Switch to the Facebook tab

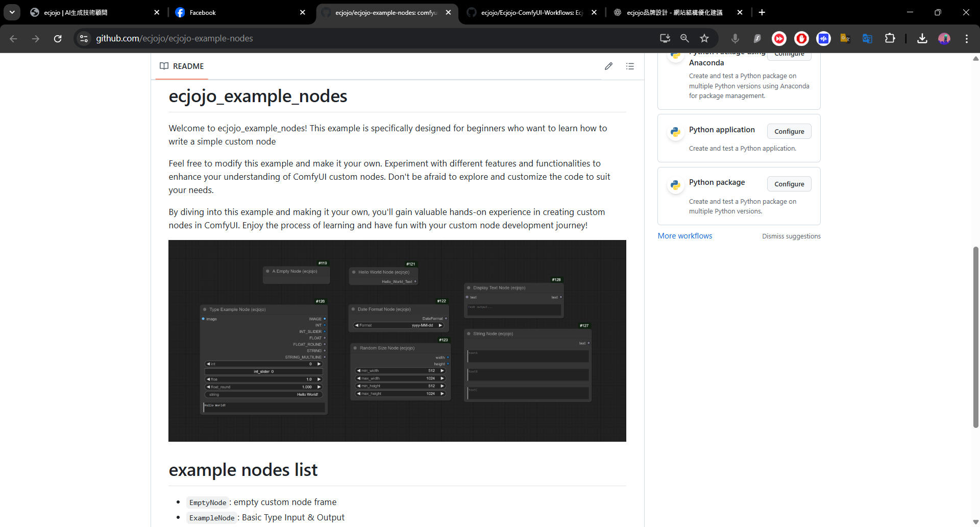(x=240, y=12)
